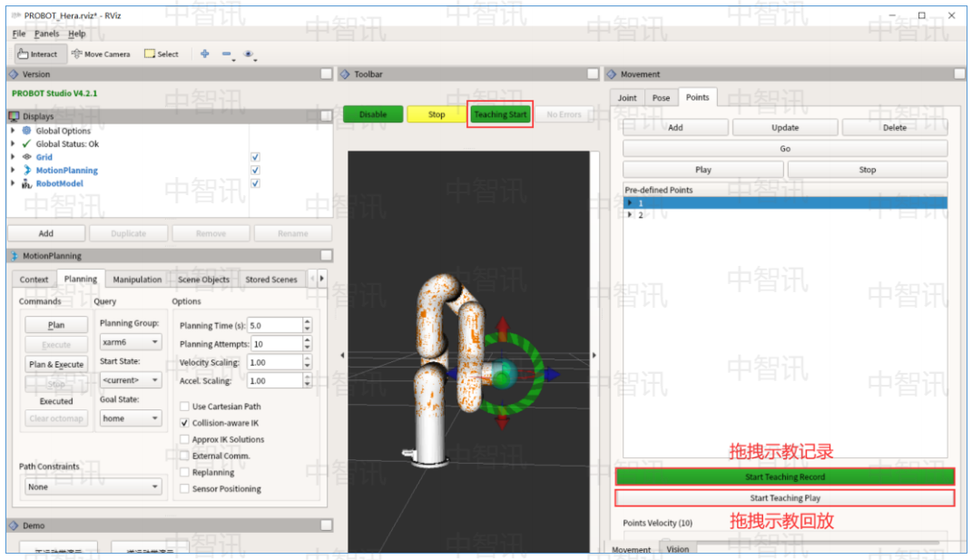The height and width of the screenshot is (560, 972).
Task: Click the RobotModel display icon
Action: point(26,183)
